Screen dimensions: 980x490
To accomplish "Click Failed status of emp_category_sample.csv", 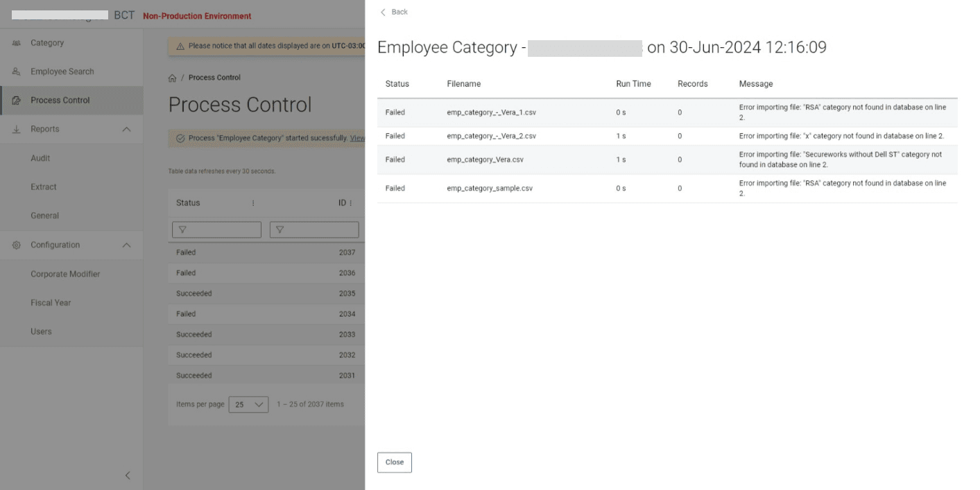I will 395,189.
